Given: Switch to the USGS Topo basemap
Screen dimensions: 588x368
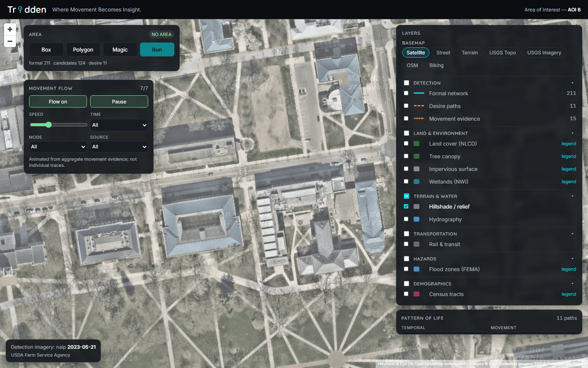Looking at the screenshot, I should point(502,53).
